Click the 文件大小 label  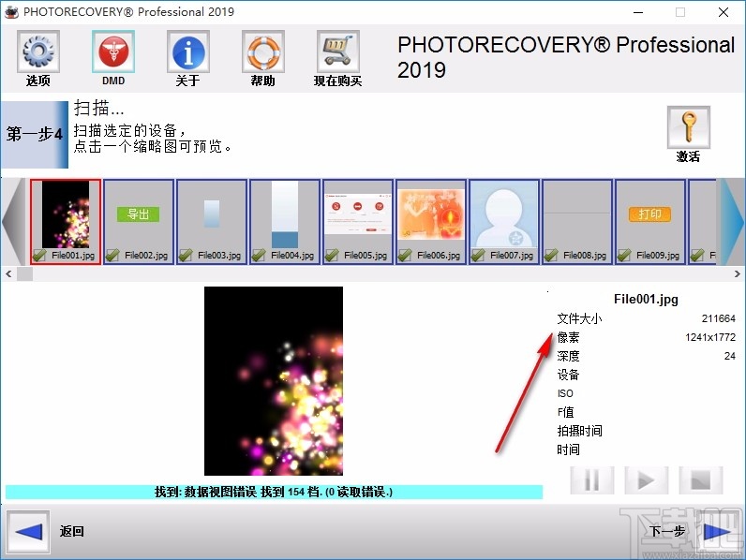pyautogui.click(x=579, y=318)
